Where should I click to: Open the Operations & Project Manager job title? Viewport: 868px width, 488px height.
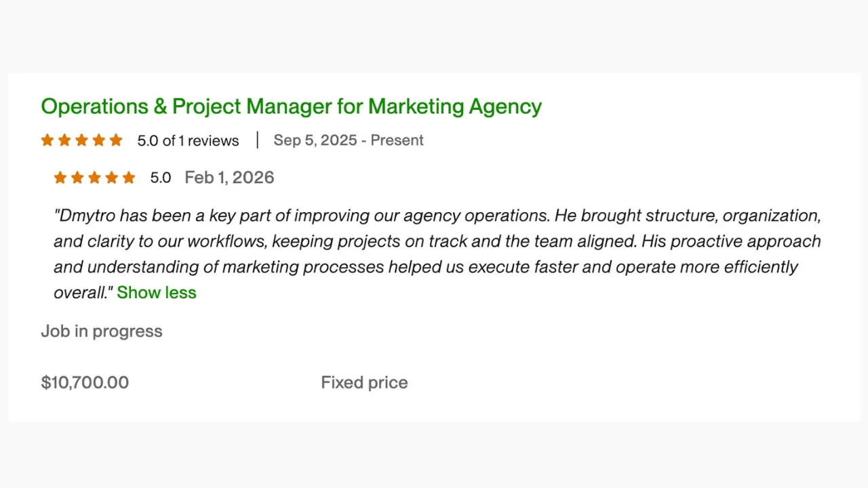291,106
